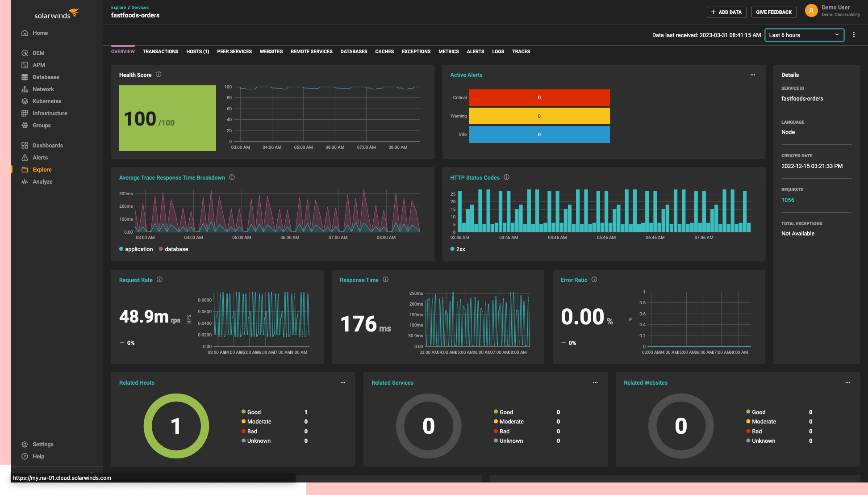Switch to the Traces tab
Image resolution: width=868 pixels, height=495 pixels.
[521, 52]
